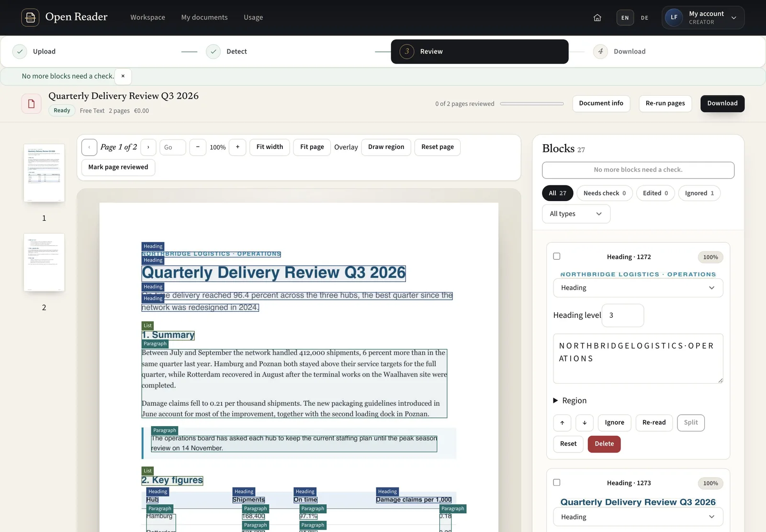Open the My account menu chevron
The image size is (766, 532).
734,18
